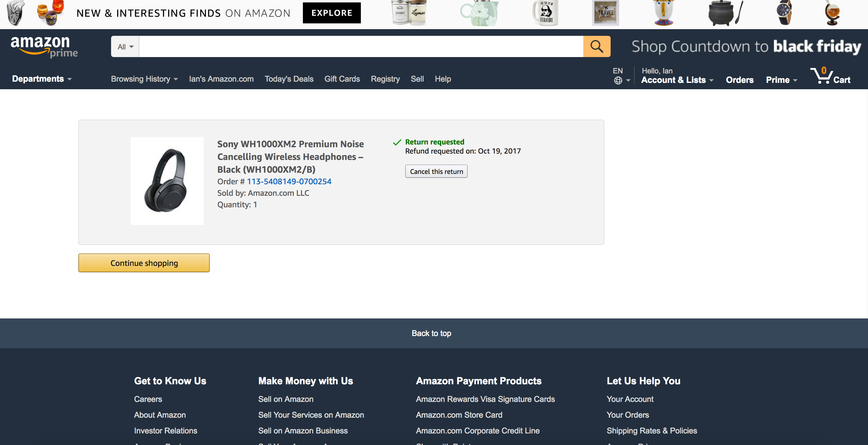
Task: Click the Sell nav link
Action: [x=417, y=79]
